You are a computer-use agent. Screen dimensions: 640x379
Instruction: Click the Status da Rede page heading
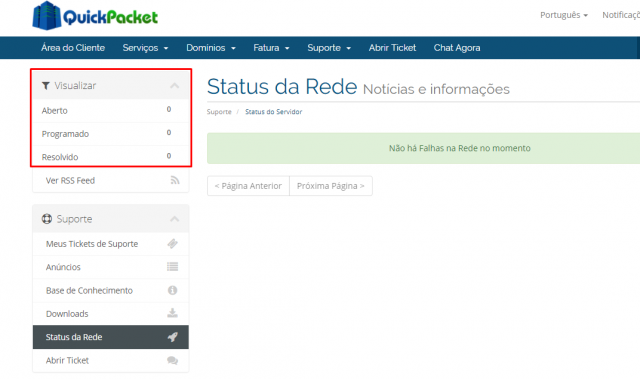pyautogui.click(x=282, y=87)
